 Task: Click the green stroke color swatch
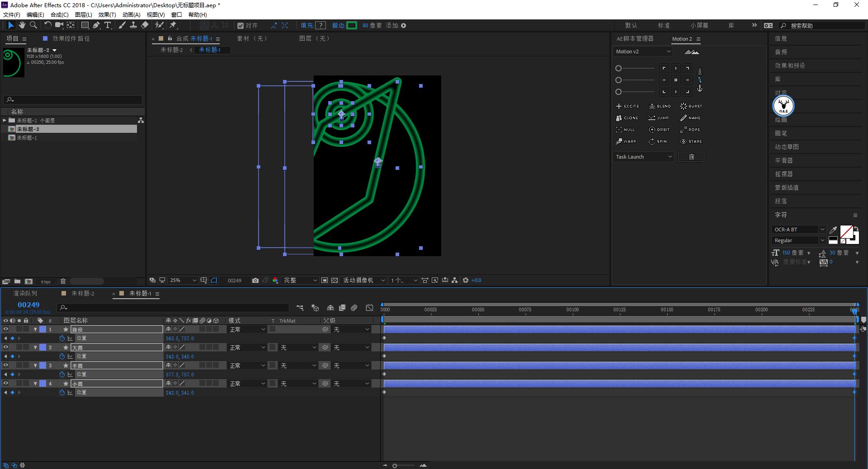[x=352, y=25]
